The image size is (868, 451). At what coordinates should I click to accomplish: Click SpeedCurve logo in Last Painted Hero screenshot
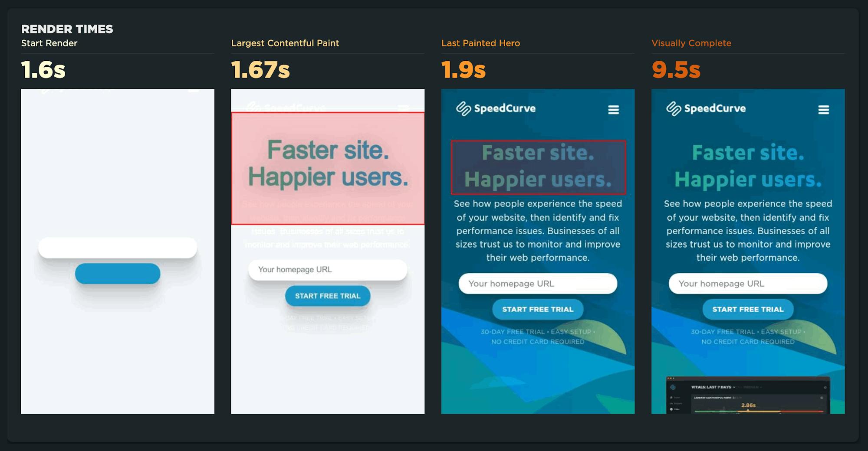[496, 108]
